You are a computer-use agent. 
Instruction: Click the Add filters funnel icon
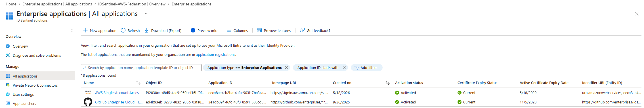click(x=356, y=68)
